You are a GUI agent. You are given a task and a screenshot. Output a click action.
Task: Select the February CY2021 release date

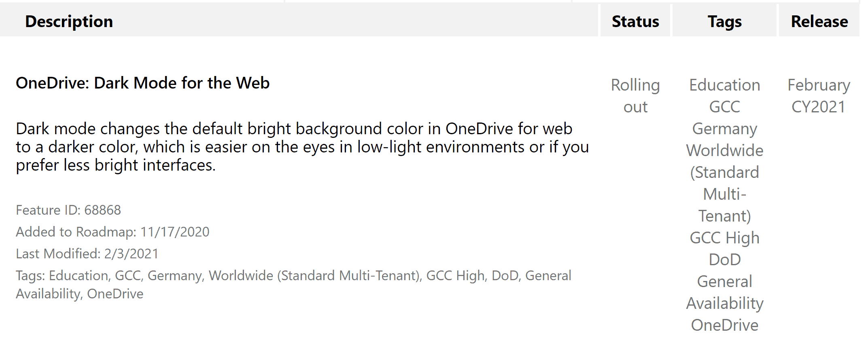(819, 96)
